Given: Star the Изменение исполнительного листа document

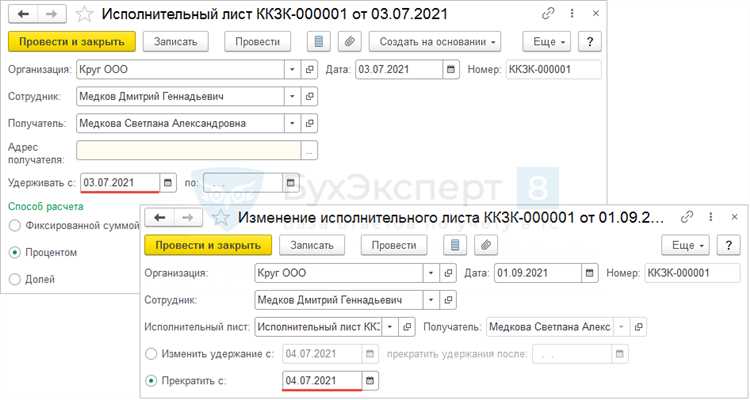Looking at the screenshot, I should point(221,218).
